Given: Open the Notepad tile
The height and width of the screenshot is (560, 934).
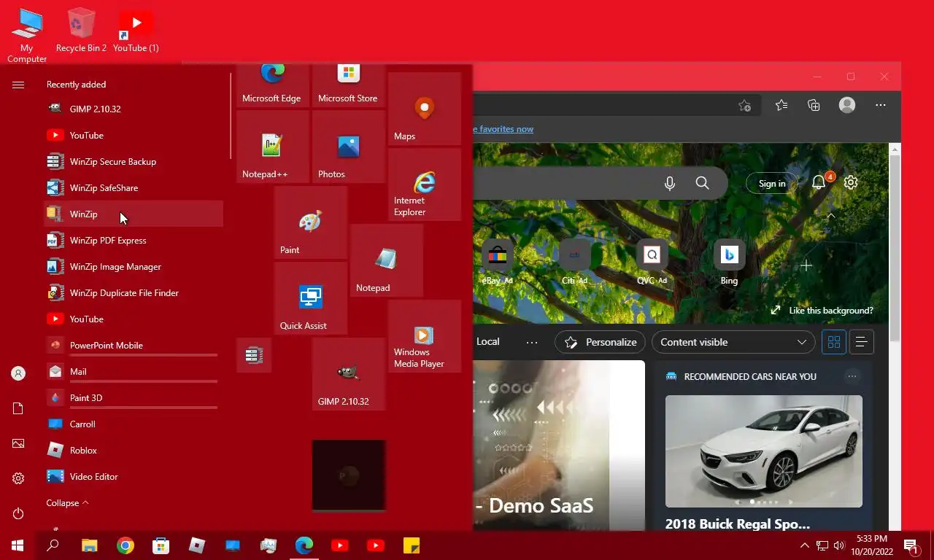Looking at the screenshot, I should click(x=387, y=260).
